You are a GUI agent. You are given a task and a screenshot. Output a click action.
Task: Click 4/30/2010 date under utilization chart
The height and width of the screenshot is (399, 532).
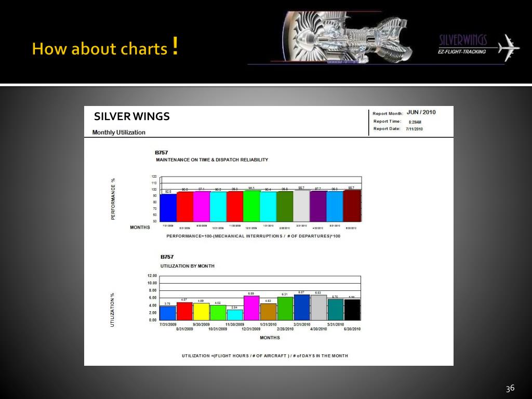[318, 329]
